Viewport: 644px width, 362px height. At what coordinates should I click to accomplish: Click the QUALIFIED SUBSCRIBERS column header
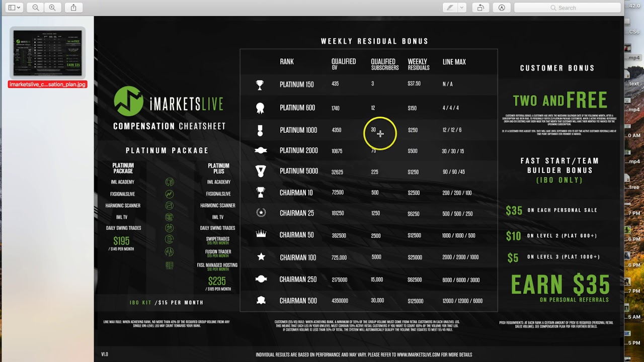click(x=385, y=64)
